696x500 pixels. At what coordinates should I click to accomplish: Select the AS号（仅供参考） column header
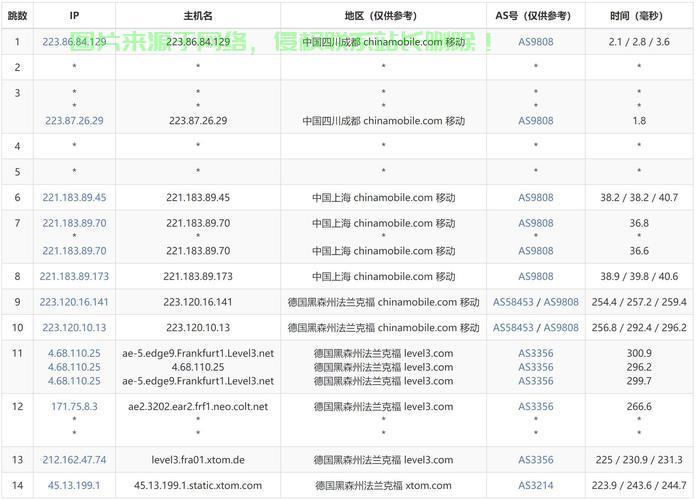click(x=535, y=16)
